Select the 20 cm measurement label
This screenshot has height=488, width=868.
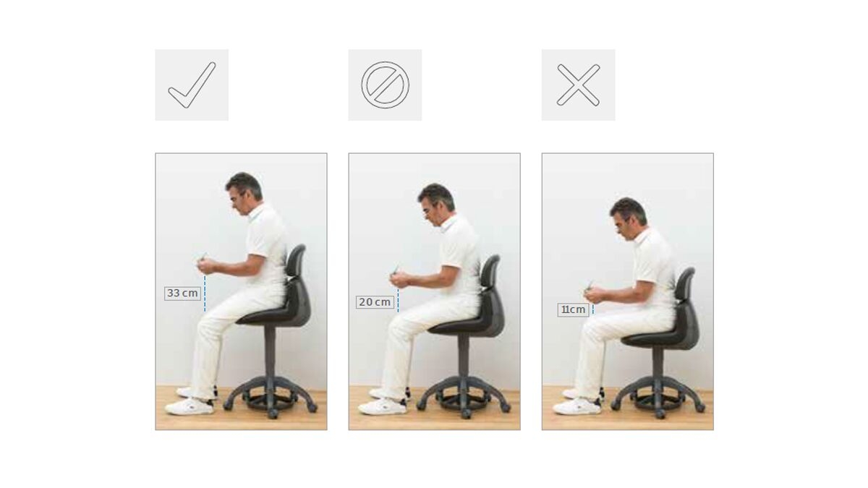tap(375, 302)
